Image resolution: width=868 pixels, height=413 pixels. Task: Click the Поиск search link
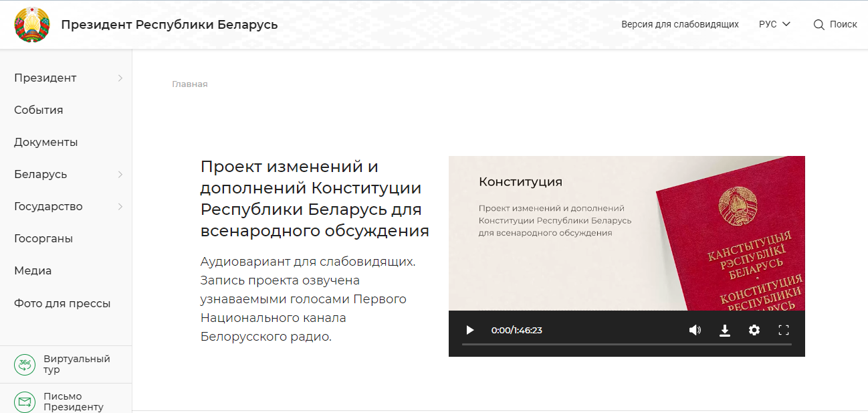point(843,24)
